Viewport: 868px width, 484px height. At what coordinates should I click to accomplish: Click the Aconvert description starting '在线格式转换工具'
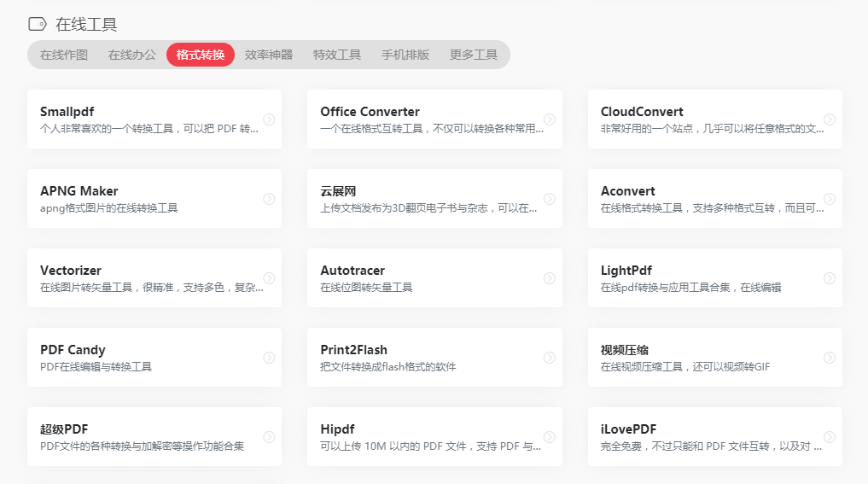(712, 207)
